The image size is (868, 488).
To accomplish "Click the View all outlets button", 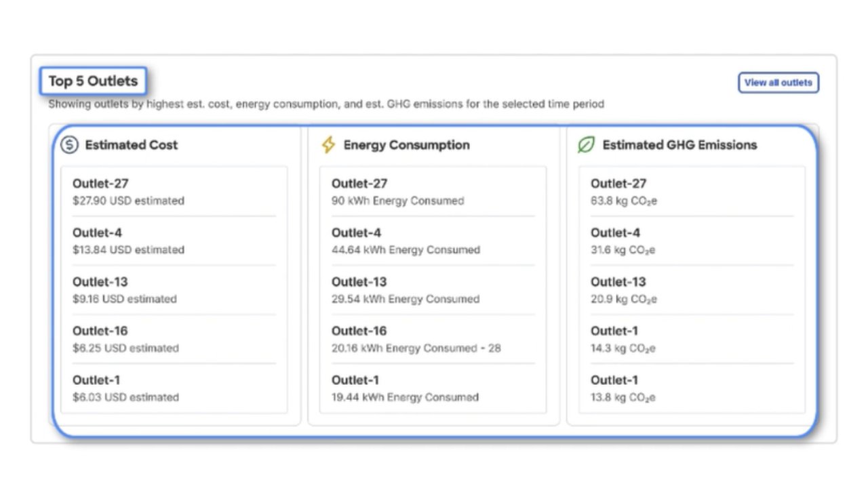I will 778,82.
